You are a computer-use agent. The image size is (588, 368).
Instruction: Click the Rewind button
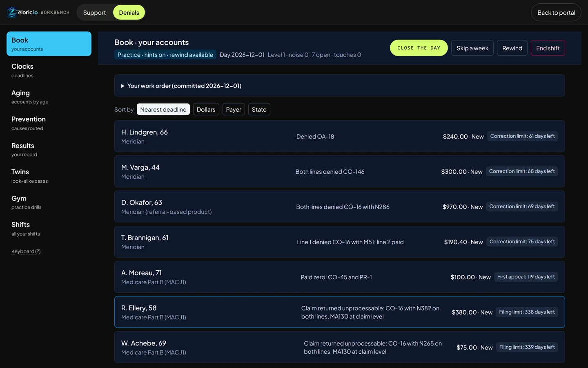click(512, 48)
